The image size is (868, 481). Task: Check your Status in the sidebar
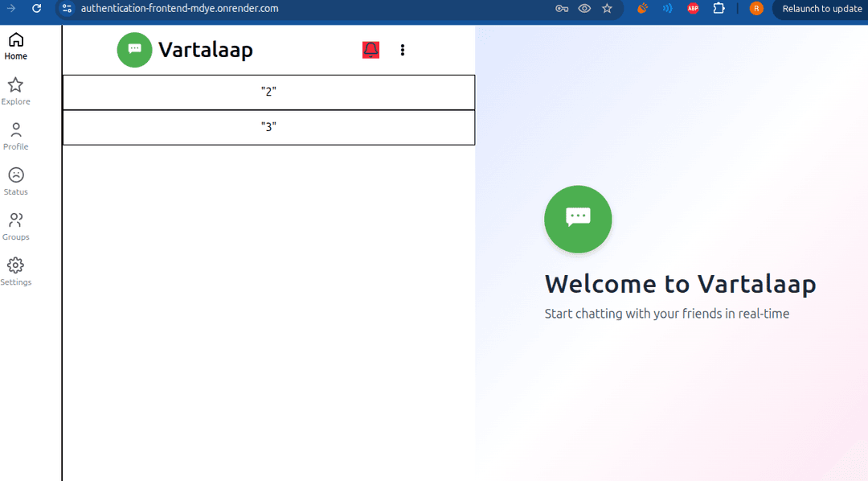(15, 179)
